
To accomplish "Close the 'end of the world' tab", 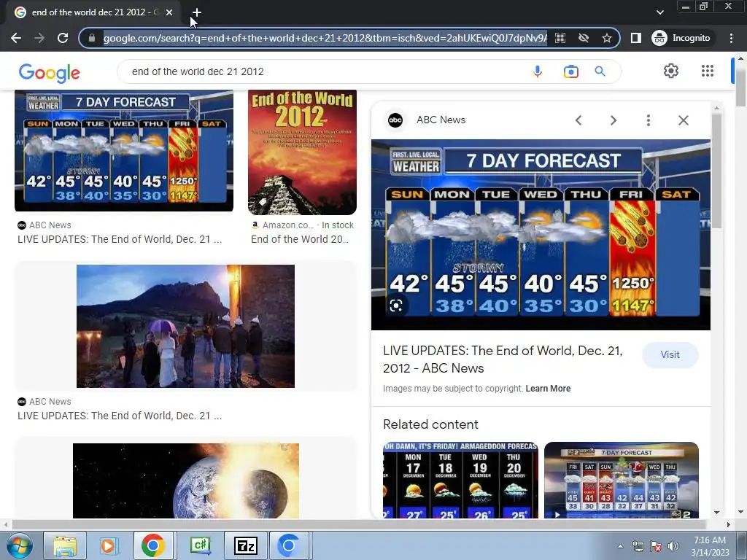I will (169, 12).
